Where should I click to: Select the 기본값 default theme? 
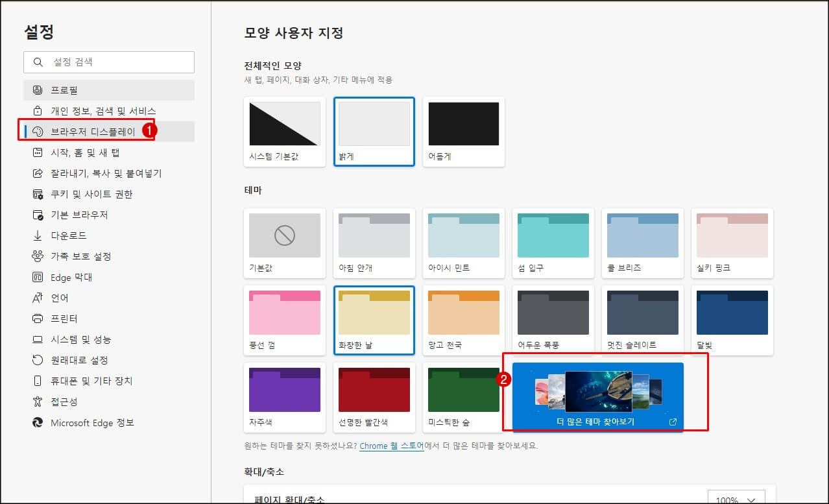285,243
